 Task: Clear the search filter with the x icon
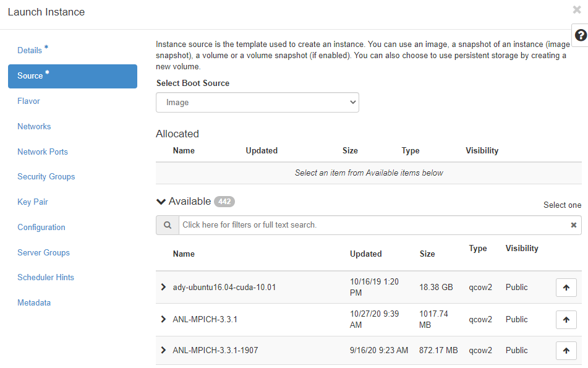(573, 225)
